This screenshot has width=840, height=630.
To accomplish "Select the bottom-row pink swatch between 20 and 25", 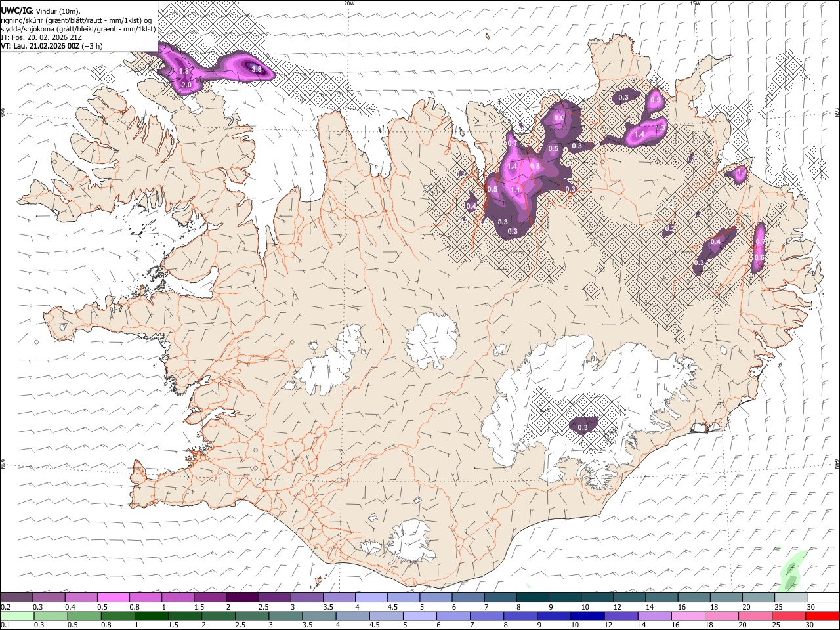I will [x=756, y=616].
